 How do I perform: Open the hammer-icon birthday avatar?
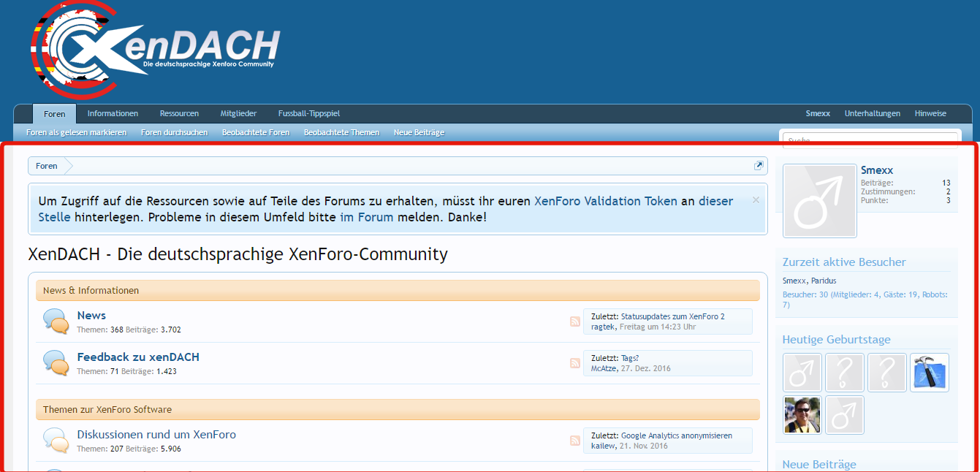[930, 373]
